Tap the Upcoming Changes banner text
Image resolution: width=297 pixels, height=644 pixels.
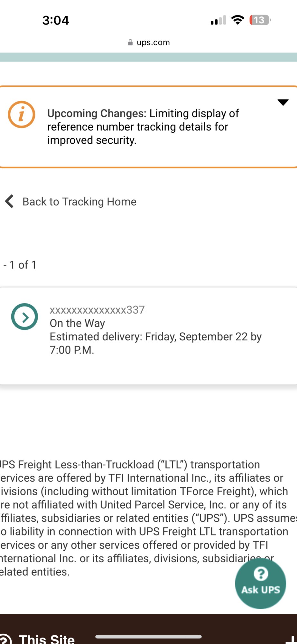coord(143,127)
